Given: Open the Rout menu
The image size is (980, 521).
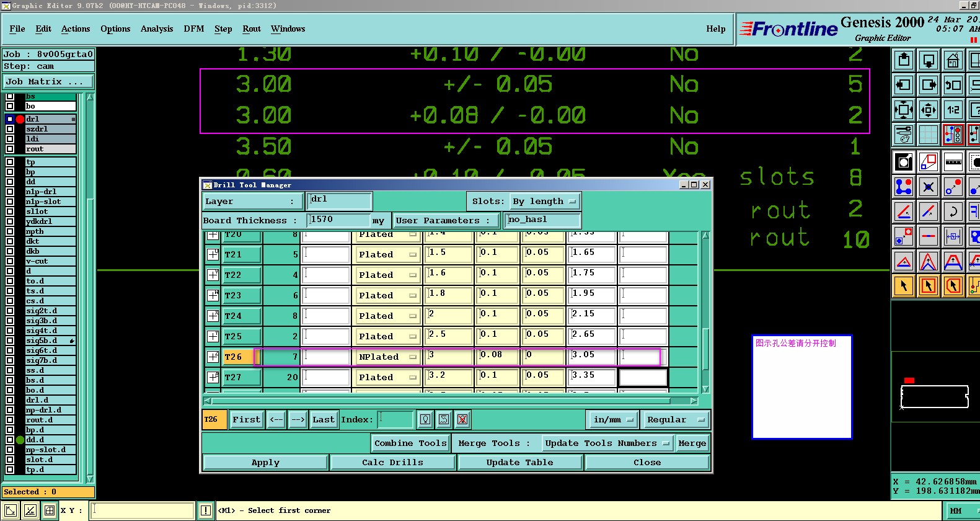Looking at the screenshot, I should pyautogui.click(x=252, y=29).
